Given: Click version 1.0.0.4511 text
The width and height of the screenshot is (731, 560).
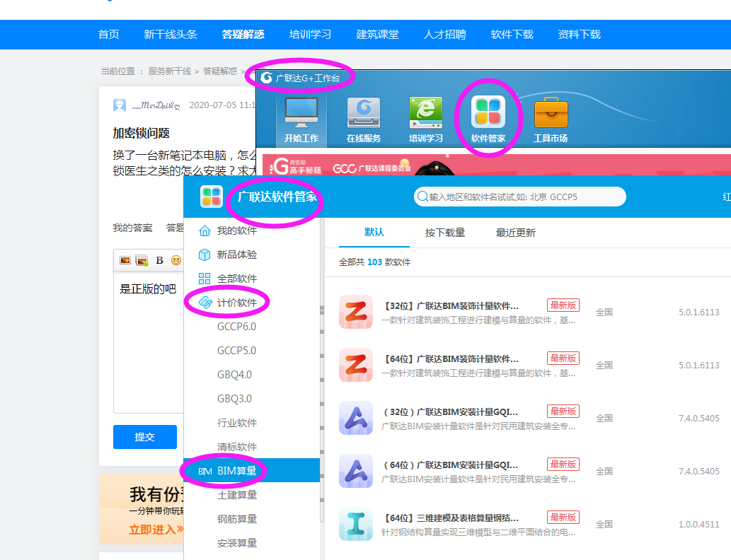Looking at the screenshot, I should coord(699,525).
